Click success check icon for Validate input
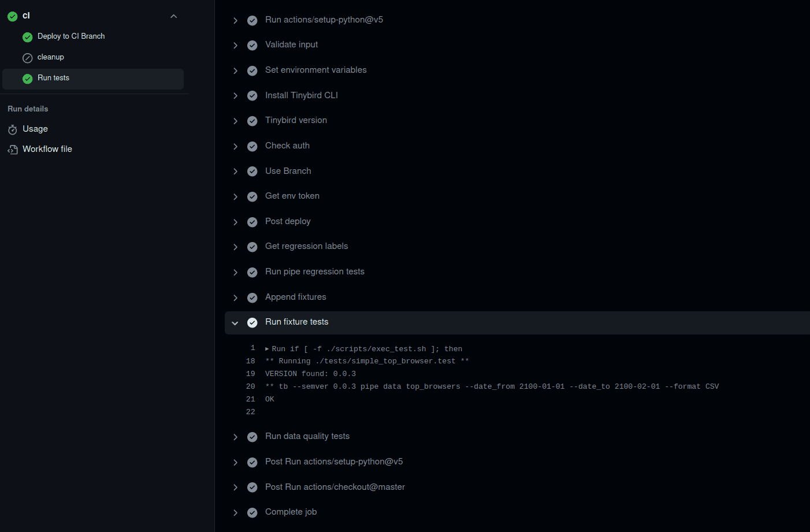 (x=252, y=45)
